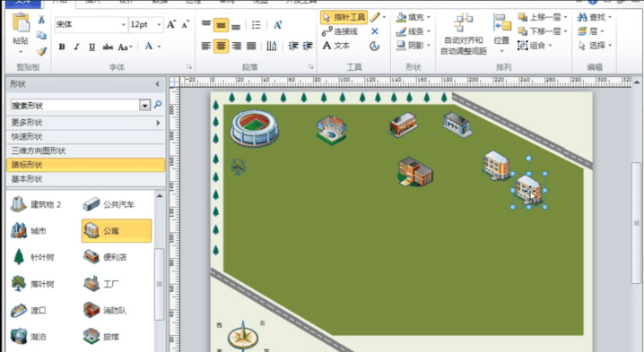This screenshot has height=352, width=644.
Task: Open the 12pt font size dropdown
Action: point(159,24)
